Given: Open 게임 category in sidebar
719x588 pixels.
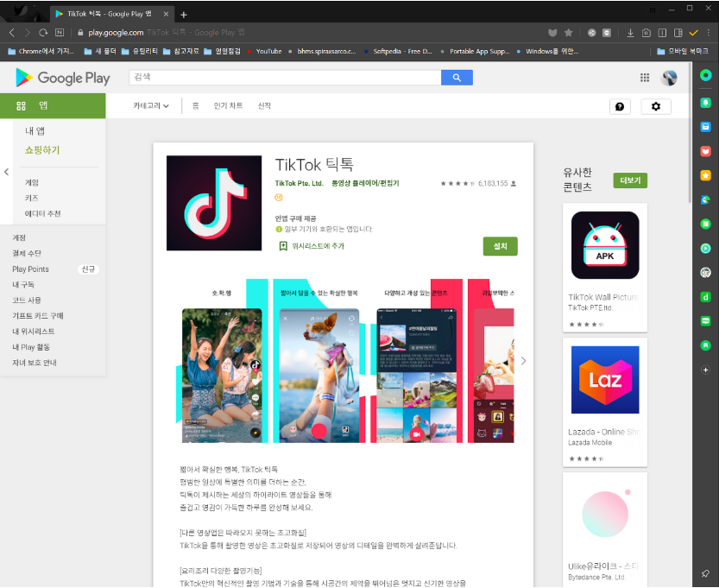Looking at the screenshot, I should 32,182.
